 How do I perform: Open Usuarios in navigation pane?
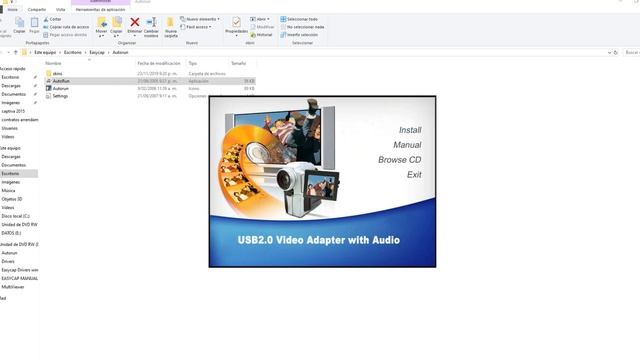pos(9,128)
